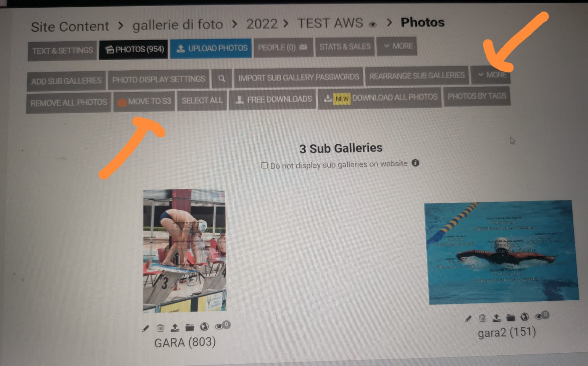Enable 'Do not display sub galleries on website'
Viewport: 588px width, 366px height.
point(264,165)
